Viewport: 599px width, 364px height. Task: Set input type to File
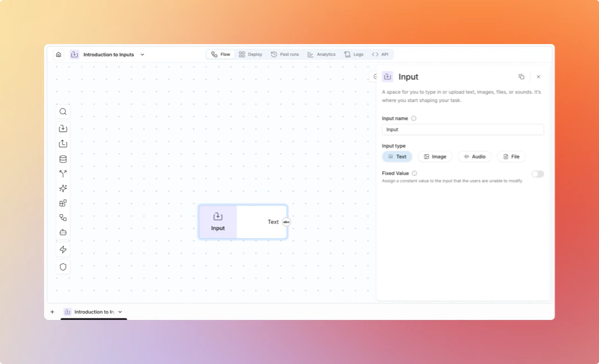point(511,156)
